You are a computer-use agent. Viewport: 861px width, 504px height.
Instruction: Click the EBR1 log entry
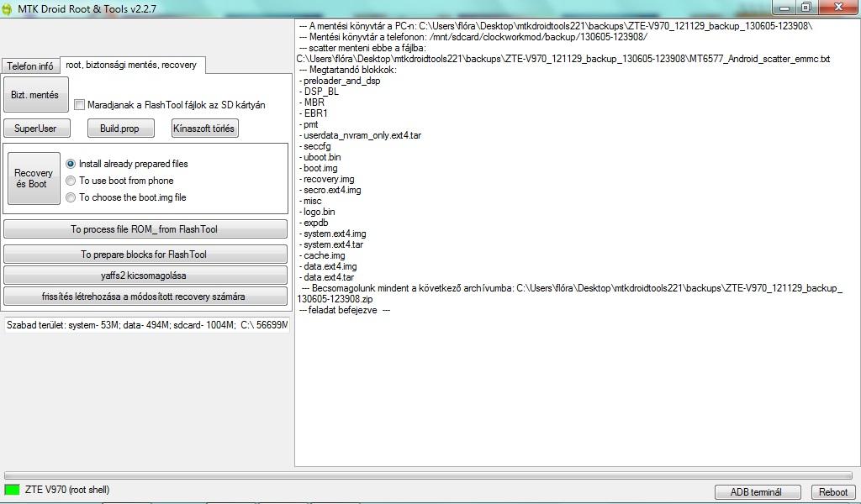click(x=314, y=113)
